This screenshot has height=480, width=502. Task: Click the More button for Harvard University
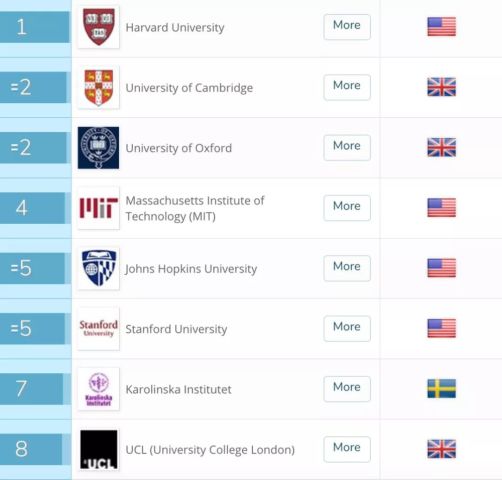point(347,27)
